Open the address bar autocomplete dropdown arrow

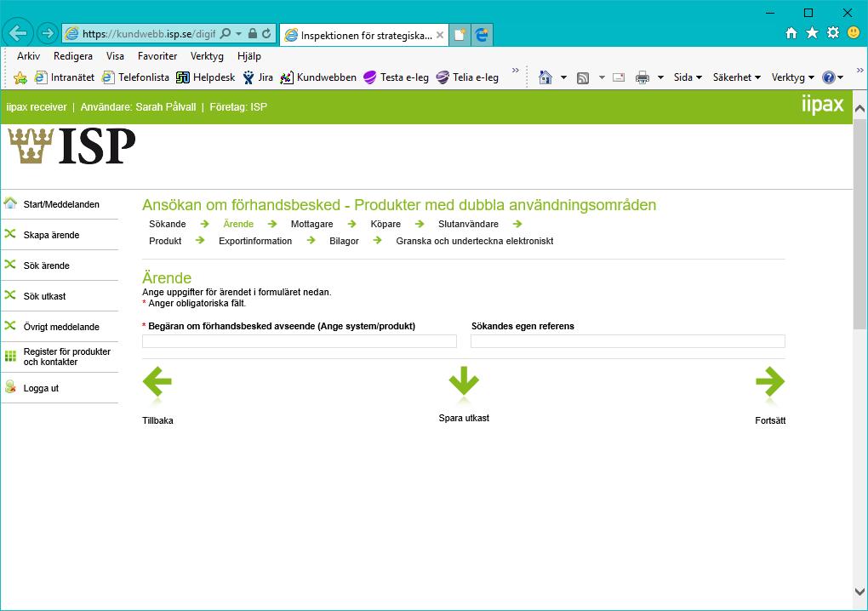[x=238, y=34]
